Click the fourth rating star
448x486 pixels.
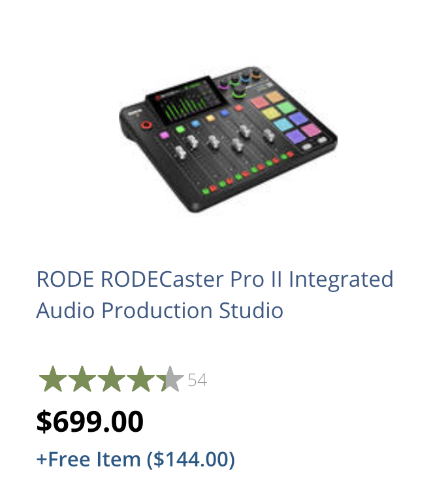[140, 380]
